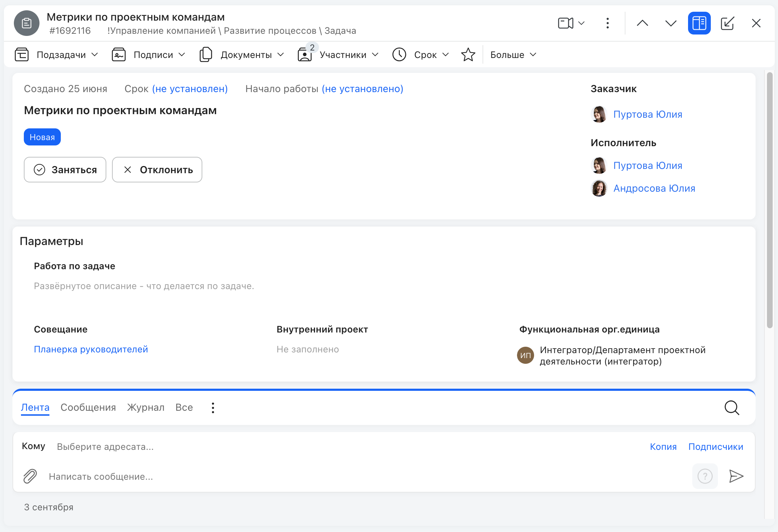Open Андросова Юлия profile link
Image resolution: width=778 pixels, height=532 pixels.
point(654,188)
